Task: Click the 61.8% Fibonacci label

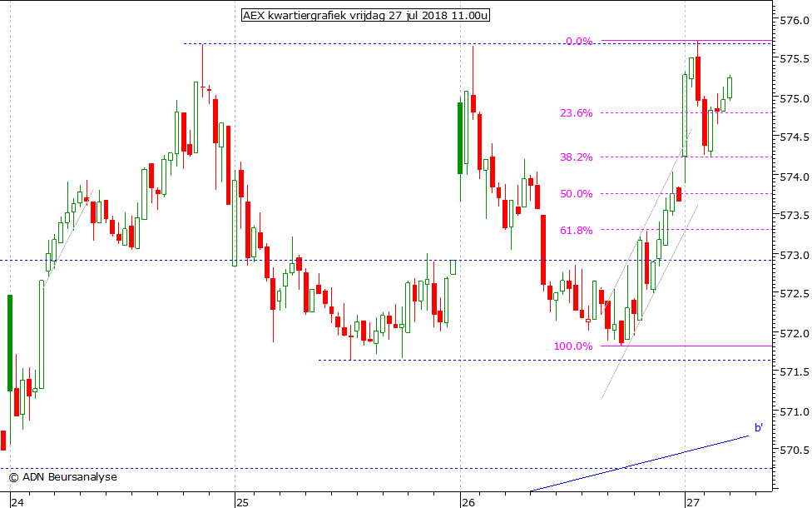Action: (576, 231)
